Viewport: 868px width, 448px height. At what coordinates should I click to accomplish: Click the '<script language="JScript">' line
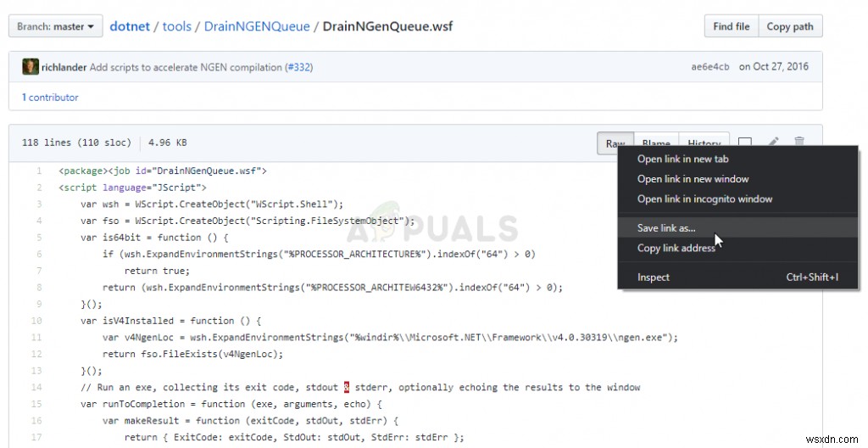[132, 188]
